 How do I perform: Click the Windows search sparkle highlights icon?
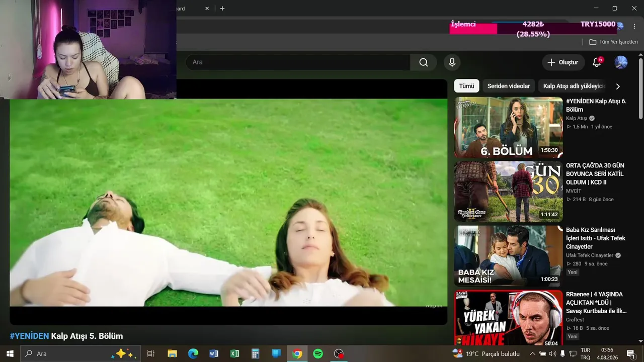[123, 353]
